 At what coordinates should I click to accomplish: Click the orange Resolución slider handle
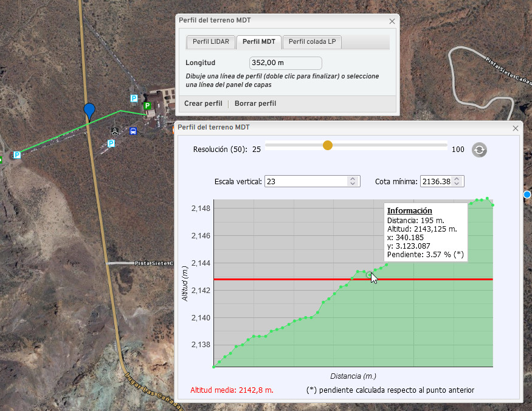[328, 145]
